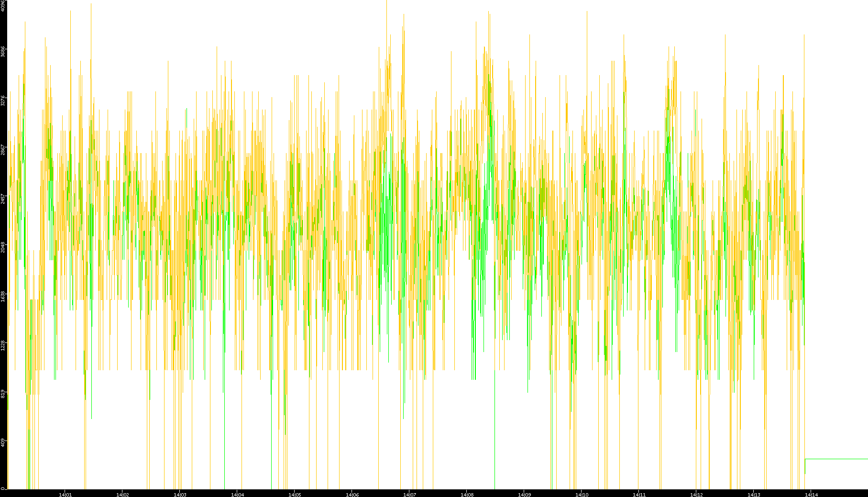This screenshot has height=497, width=868.
Task: Click the 3276 value axis label
Action: click(x=3, y=101)
